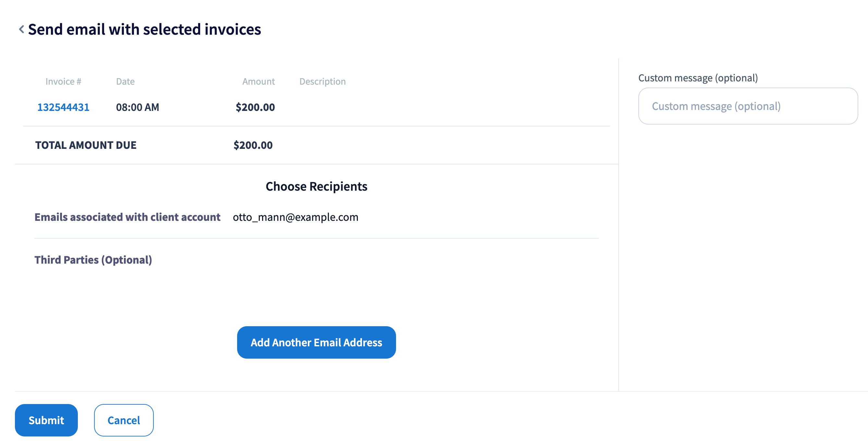Click the back chevron arrow icon
This screenshot has height=441, width=868.
(x=21, y=30)
